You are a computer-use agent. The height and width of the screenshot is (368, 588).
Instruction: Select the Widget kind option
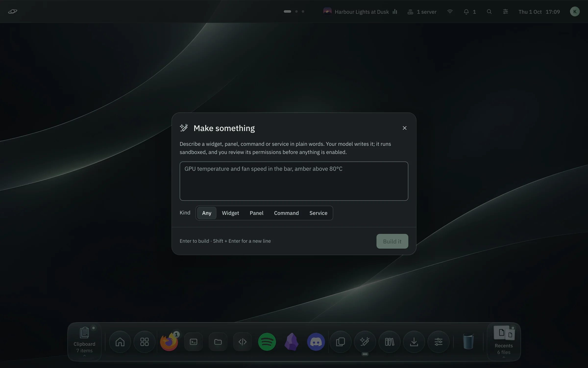(230, 213)
